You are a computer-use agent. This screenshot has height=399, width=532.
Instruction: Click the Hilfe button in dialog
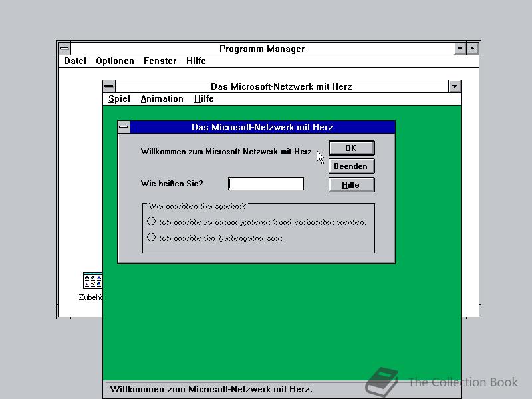[x=352, y=185]
